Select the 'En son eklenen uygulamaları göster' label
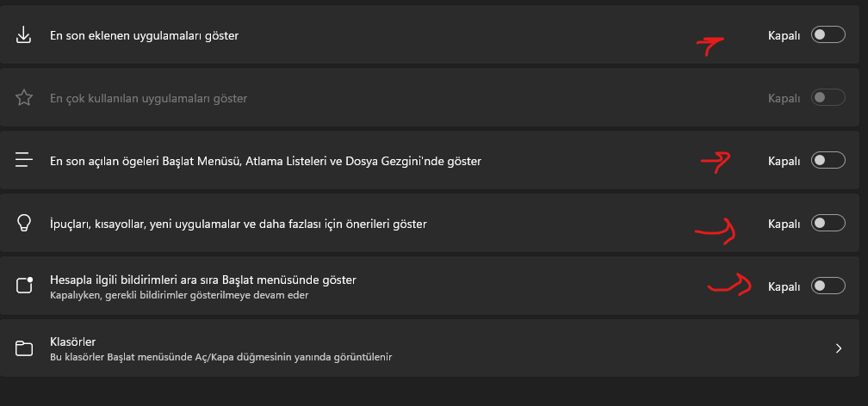868x406 pixels. [144, 36]
